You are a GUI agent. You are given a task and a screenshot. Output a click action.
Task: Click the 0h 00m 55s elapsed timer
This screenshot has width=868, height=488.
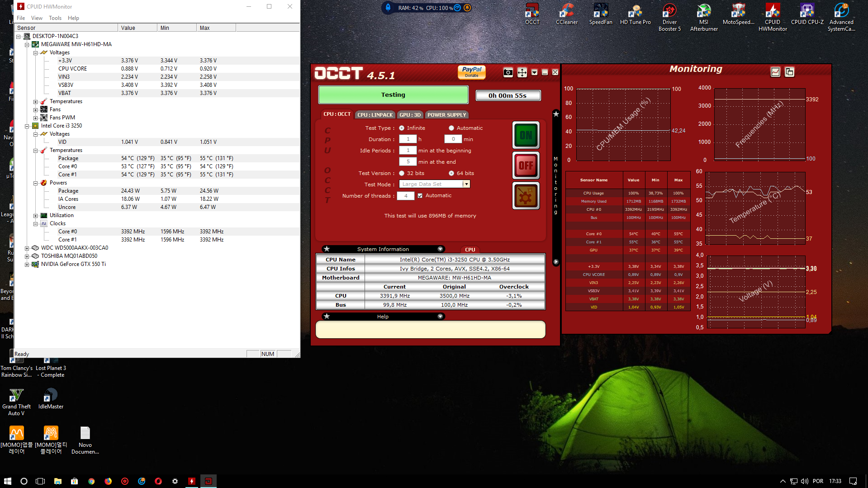(508, 95)
